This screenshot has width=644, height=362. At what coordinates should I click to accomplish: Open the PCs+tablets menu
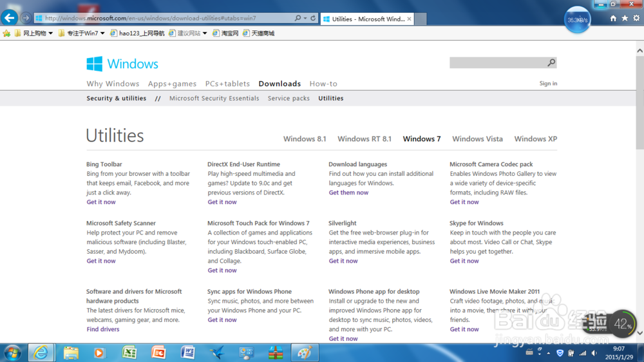227,84
